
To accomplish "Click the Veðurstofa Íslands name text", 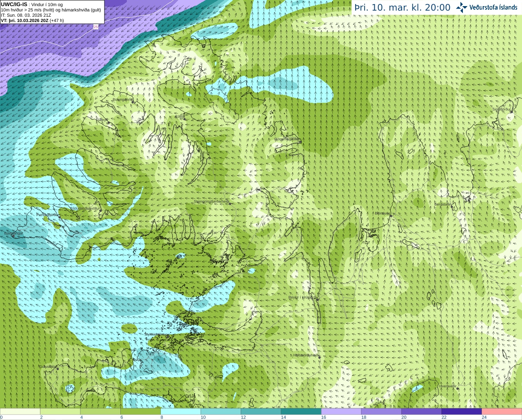I will click(493, 7).
